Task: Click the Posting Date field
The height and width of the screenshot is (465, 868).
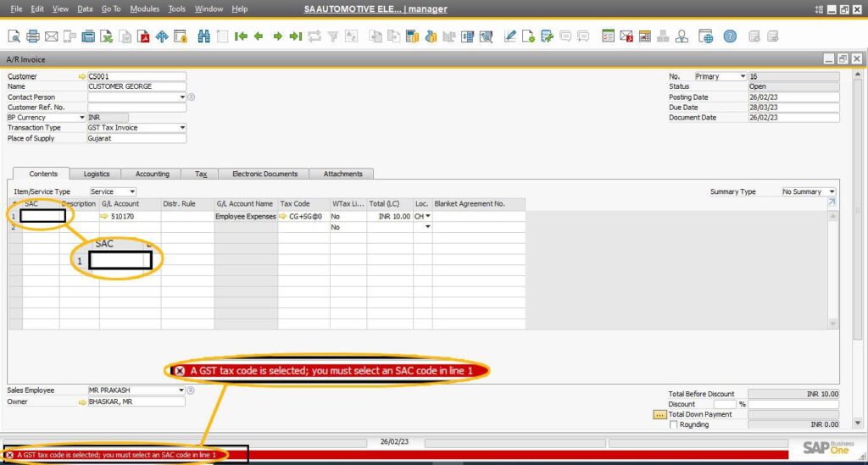Action: click(x=793, y=97)
